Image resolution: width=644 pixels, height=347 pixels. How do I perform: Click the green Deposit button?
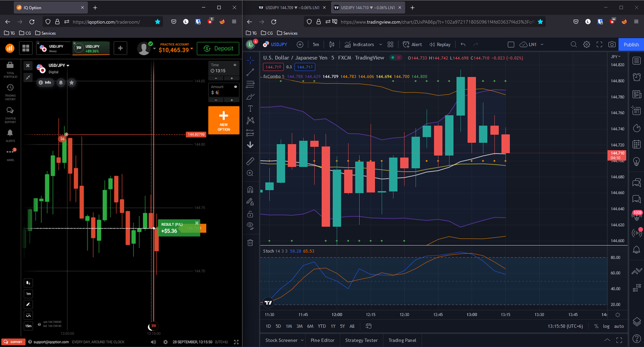[x=218, y=48]
